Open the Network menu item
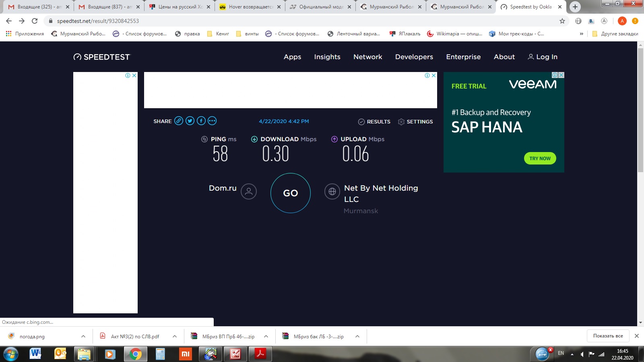 click(x=367, y=57)
